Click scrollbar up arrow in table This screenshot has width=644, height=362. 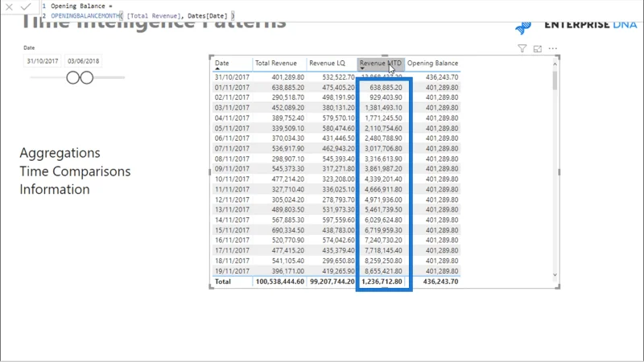coord(555,64)
